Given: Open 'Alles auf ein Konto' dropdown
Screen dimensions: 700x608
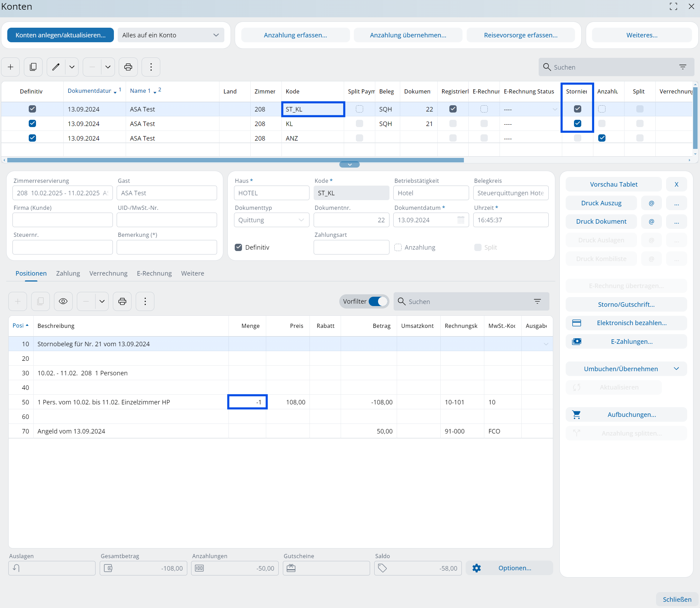Looking at the screenshot, I should tap(171, 35).
